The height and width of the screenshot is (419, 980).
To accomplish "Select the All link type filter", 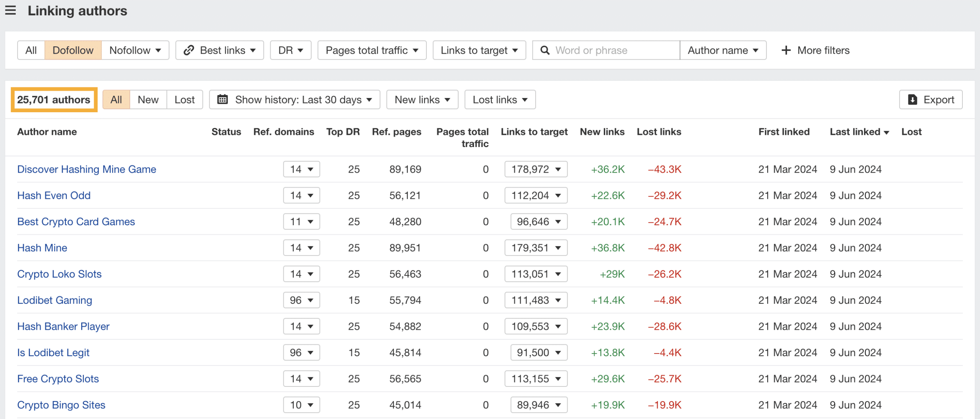I will tap(31, 50).
